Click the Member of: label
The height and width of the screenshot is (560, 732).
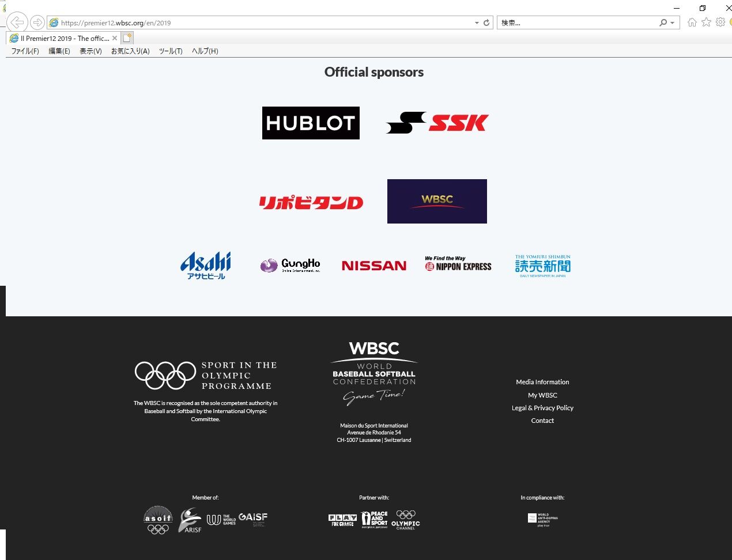point(205,498)
